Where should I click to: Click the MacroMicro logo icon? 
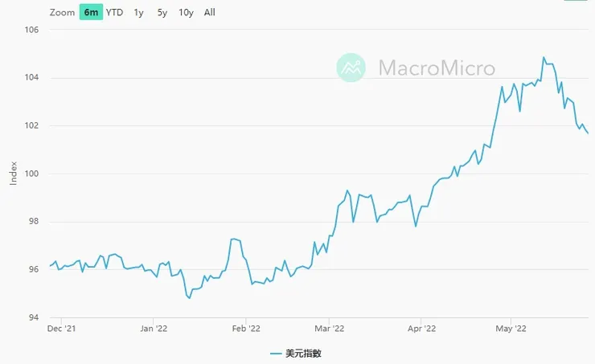coord(351,67)
